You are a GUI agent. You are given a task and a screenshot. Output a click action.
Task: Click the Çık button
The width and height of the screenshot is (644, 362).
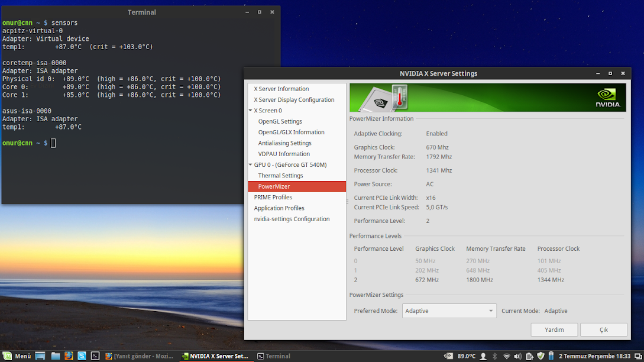tap(603, 329)
